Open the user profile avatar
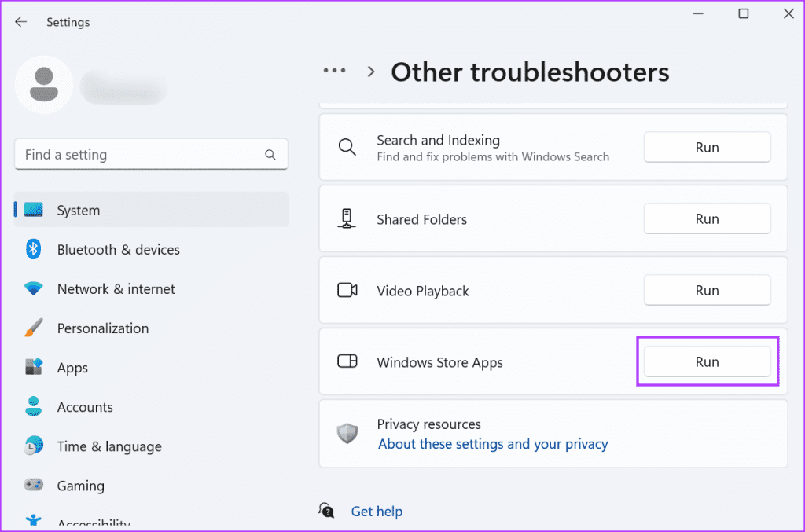805x532 pixels. (44, 85)
